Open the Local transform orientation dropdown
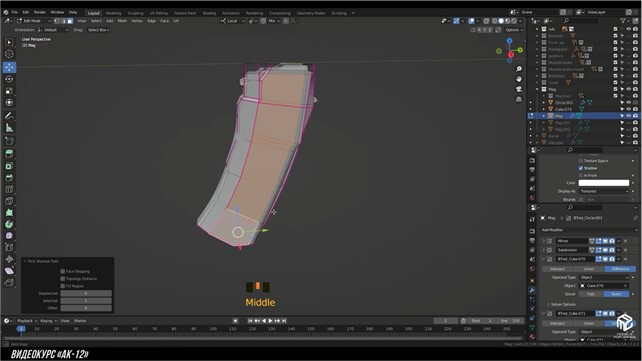 click(x=233, y=21)
